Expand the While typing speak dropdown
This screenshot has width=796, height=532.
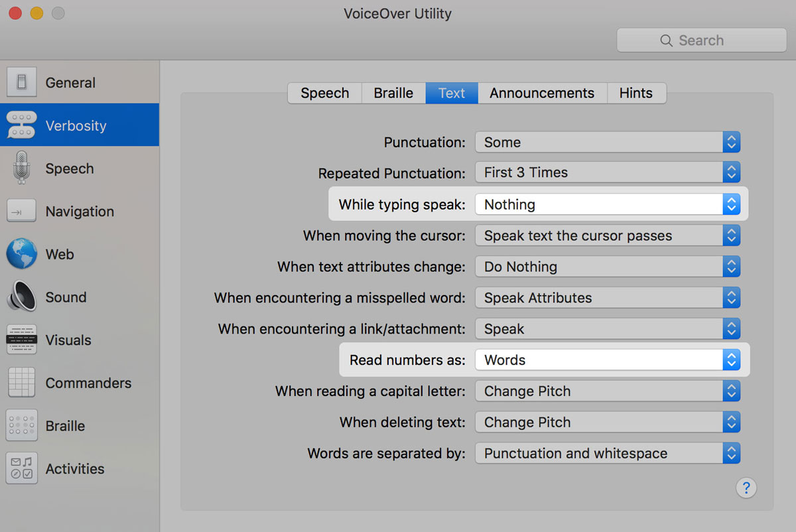coord(607,204)
